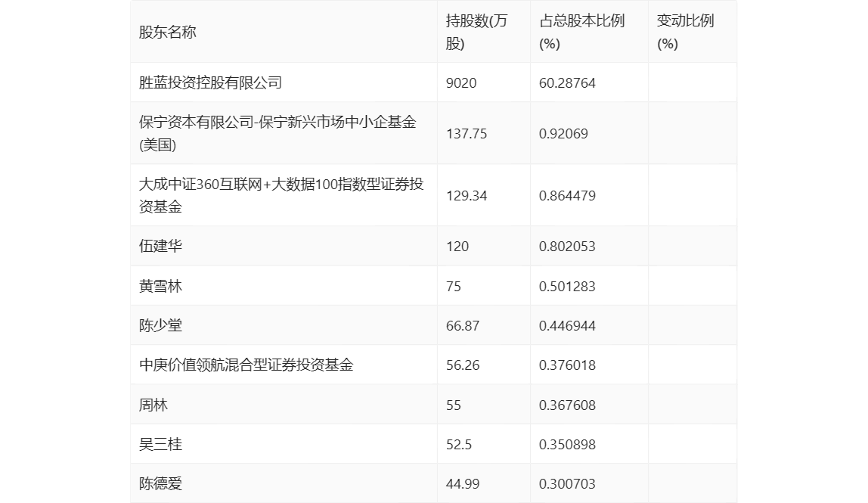
Task: Click the 60.28764 percentage cell
Action: coord(567,83)
